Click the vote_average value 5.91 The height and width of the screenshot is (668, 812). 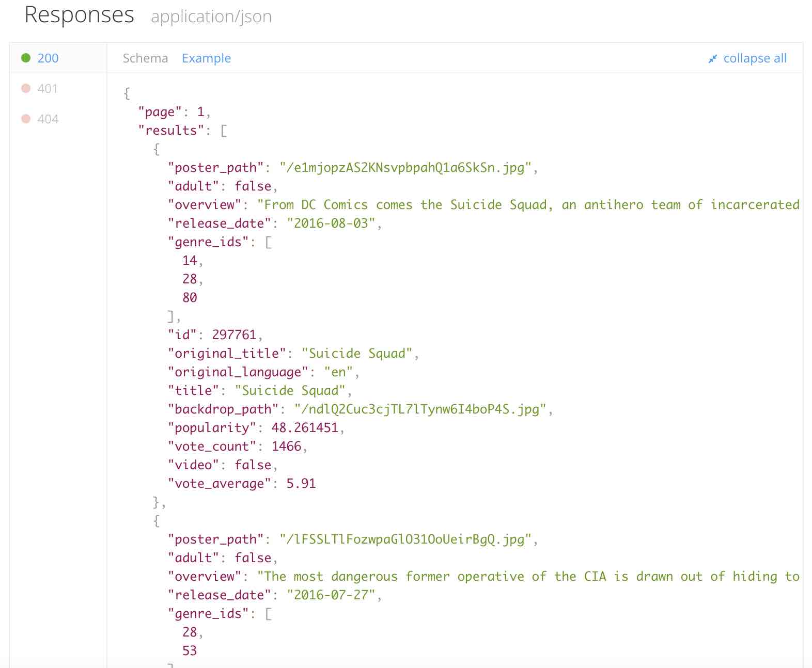(x=301, y=484)
